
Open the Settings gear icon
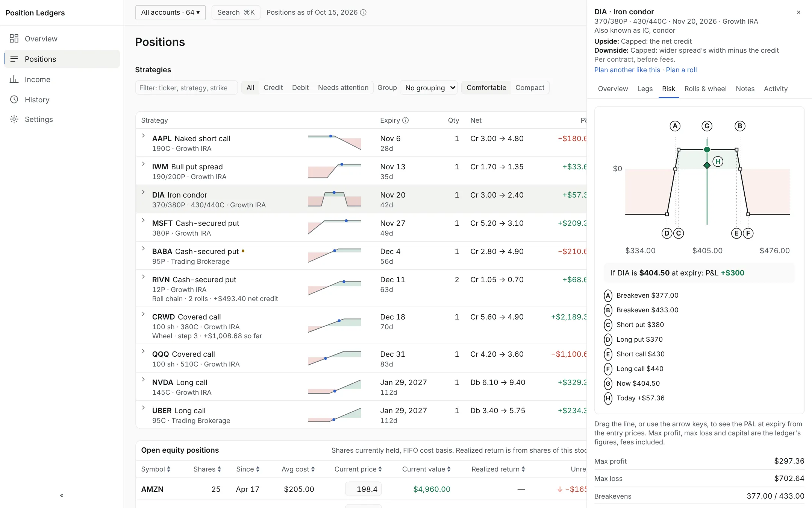click(14, 119)
